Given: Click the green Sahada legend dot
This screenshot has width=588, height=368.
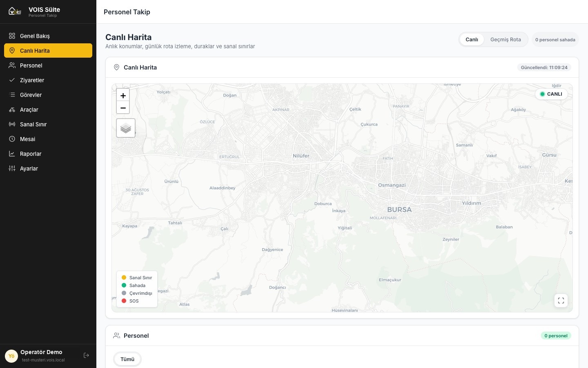Looking at the screenshot, I should click(124, 285).
